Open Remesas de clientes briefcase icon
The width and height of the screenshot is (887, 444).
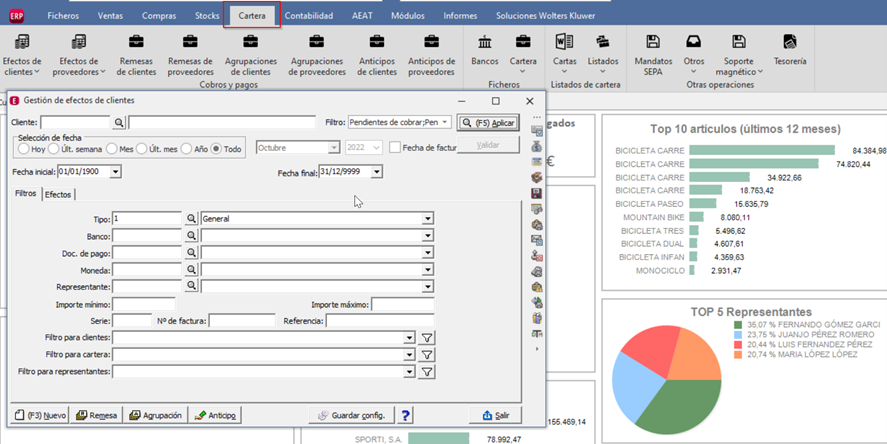(136, 41)
